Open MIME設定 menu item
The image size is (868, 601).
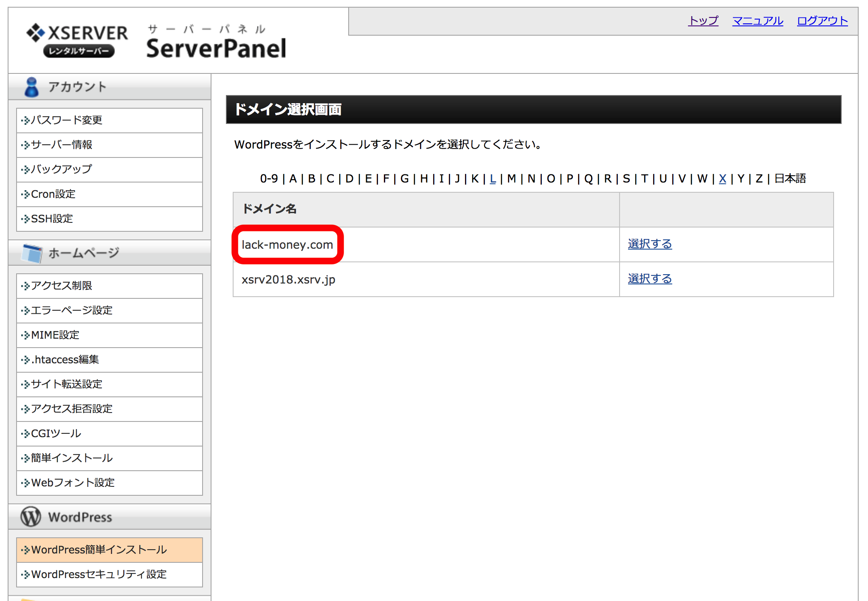tap(110, 335)
